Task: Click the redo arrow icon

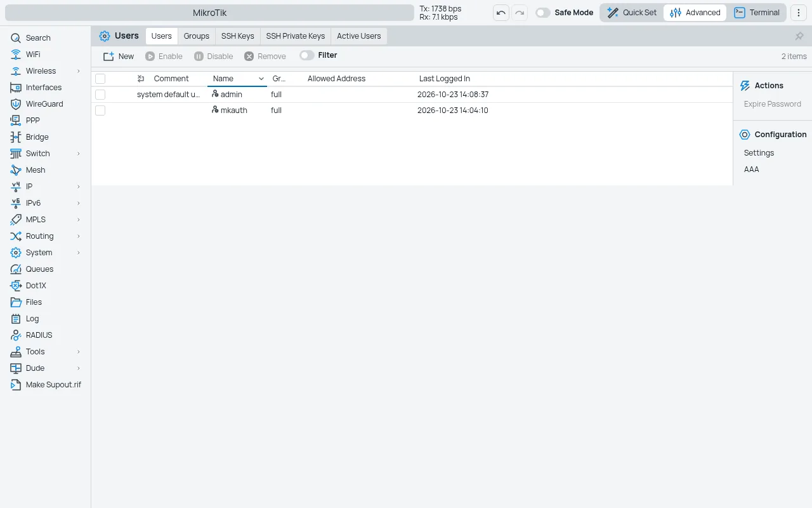Action: click(520, 13)
